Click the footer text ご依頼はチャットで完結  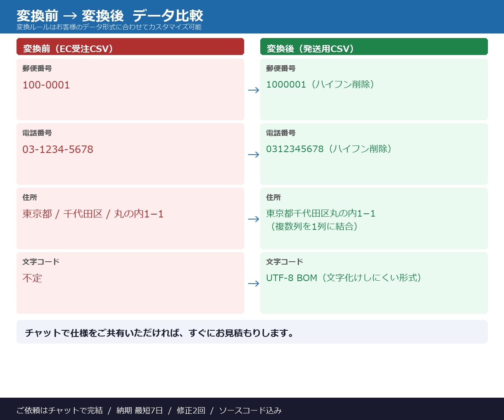pos(59,410)
